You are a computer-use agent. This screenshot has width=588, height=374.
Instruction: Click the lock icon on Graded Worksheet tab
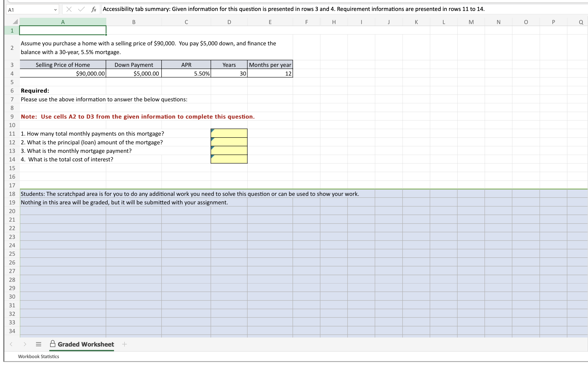(x=52, y=344)
